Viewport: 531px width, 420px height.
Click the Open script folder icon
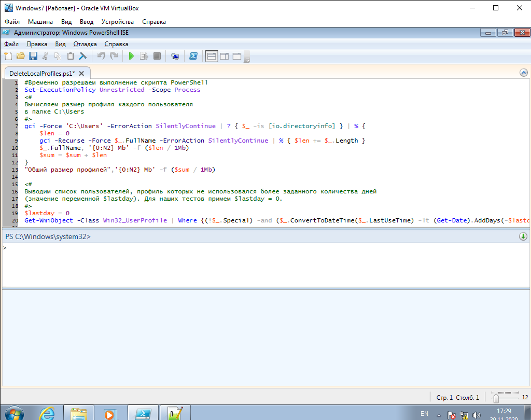[21, 56]
